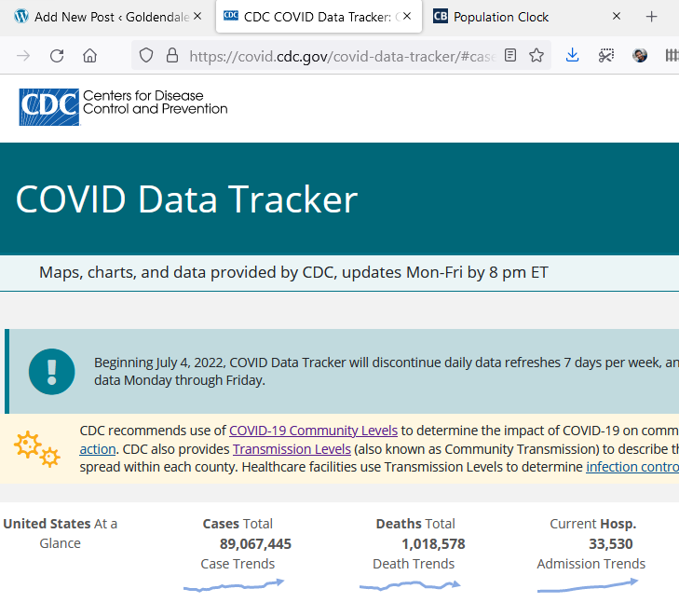Close the Add New Post tab
679x616 pixels.
197,17
